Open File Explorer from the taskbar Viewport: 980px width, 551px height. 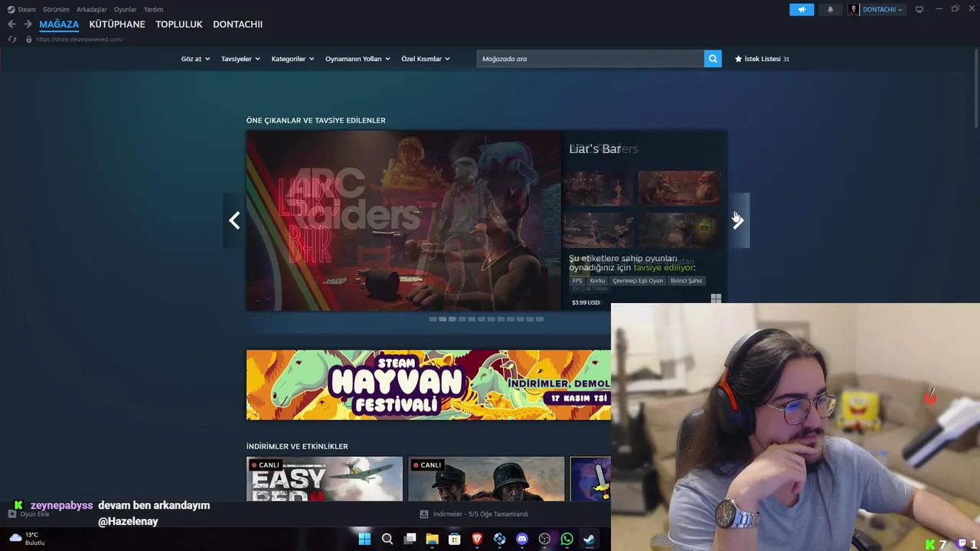click(x=432, y=539)
